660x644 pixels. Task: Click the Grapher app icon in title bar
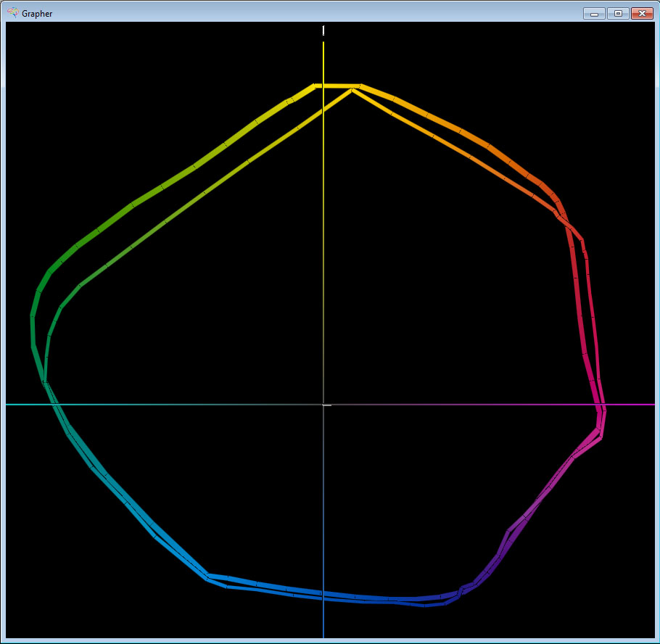point(13,12)
